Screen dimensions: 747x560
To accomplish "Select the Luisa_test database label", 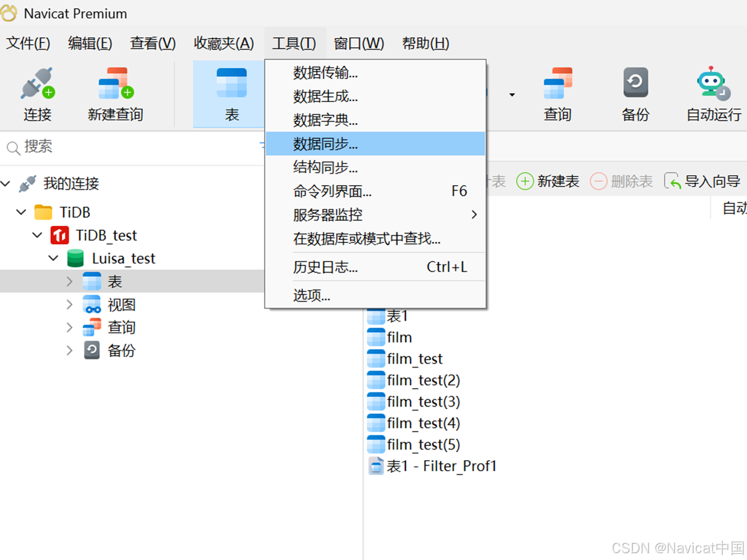I will tap(124, 258).
